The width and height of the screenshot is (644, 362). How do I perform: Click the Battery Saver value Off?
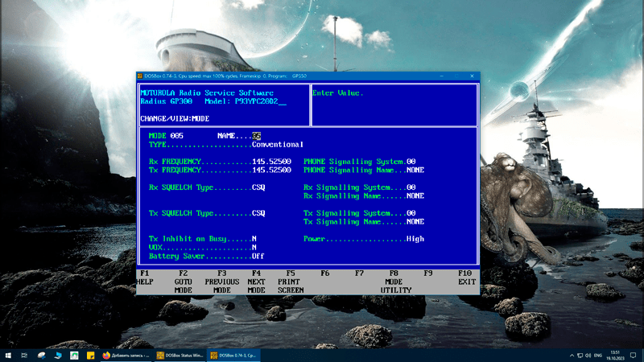click(x=258, y=256)
